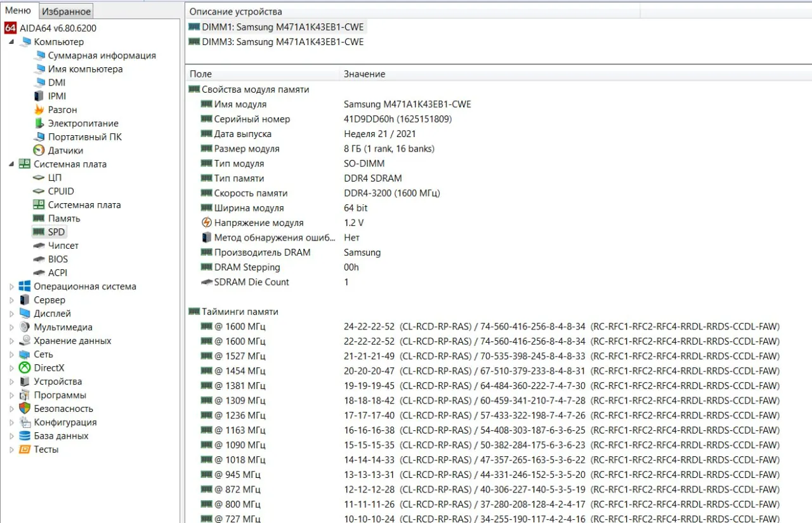
Task: Expand the Операционная система branch
Action: coord(11,286)
